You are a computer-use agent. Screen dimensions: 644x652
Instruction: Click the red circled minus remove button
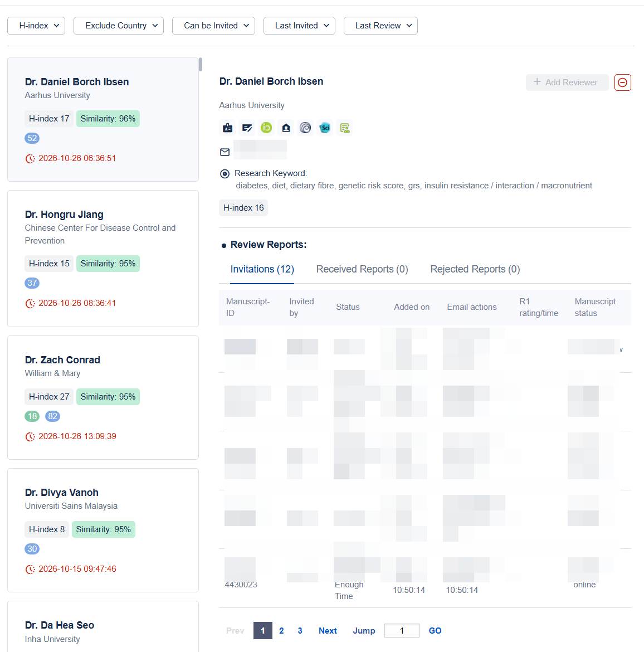[622, 82]
